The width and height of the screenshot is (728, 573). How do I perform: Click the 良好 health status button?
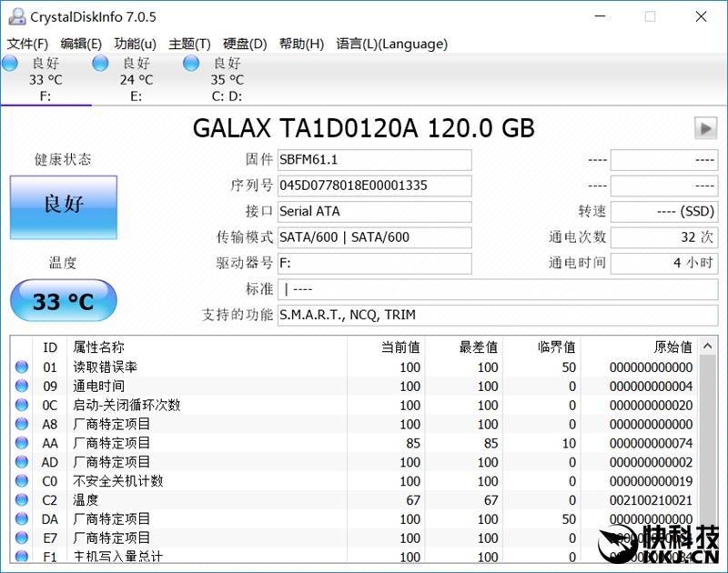[x=64, y=207]
